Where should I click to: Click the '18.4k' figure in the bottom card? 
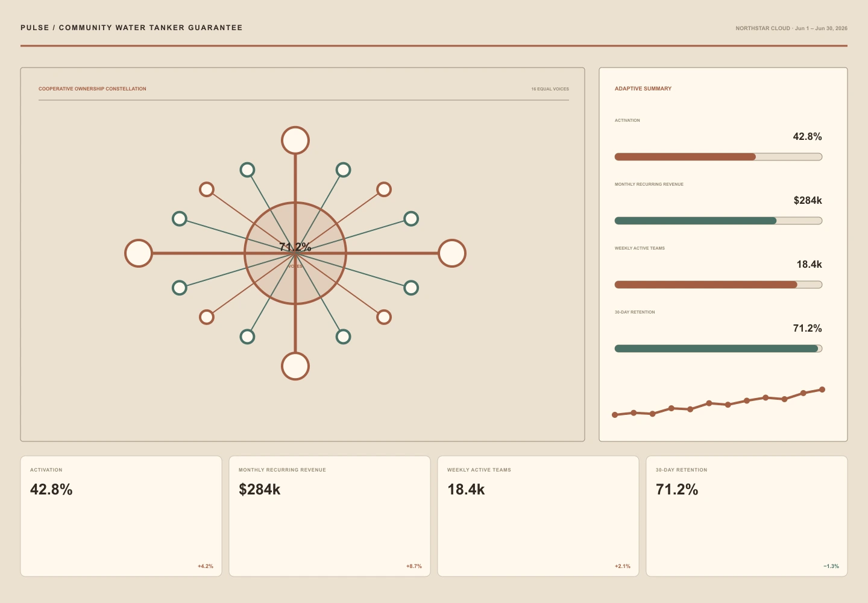point(466,489)
